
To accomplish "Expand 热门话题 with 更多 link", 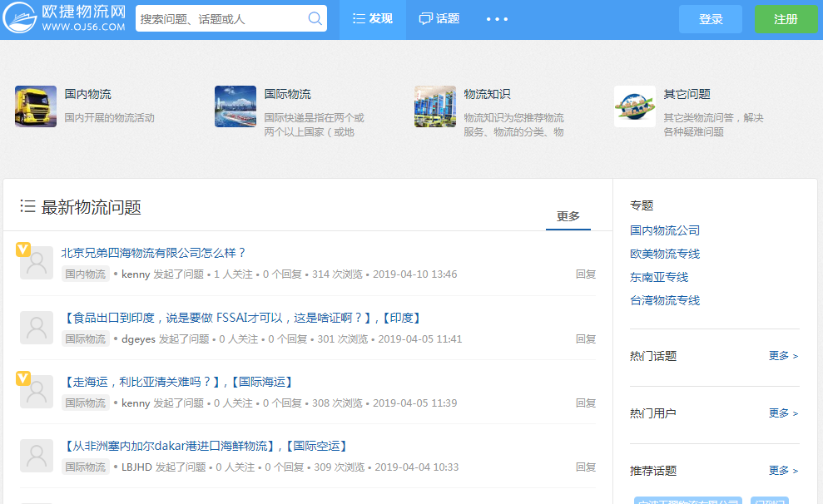I will [x=783, y=356].
